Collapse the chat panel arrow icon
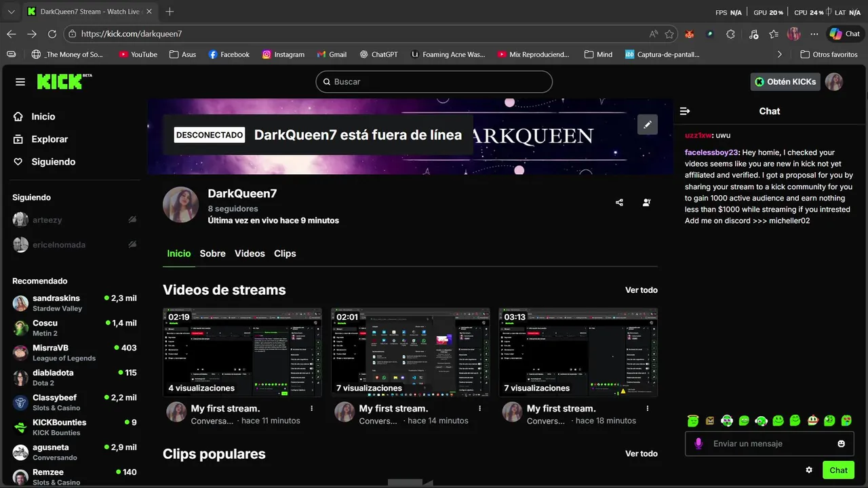The width and height of the screenshot is (868, 488). 685,111
